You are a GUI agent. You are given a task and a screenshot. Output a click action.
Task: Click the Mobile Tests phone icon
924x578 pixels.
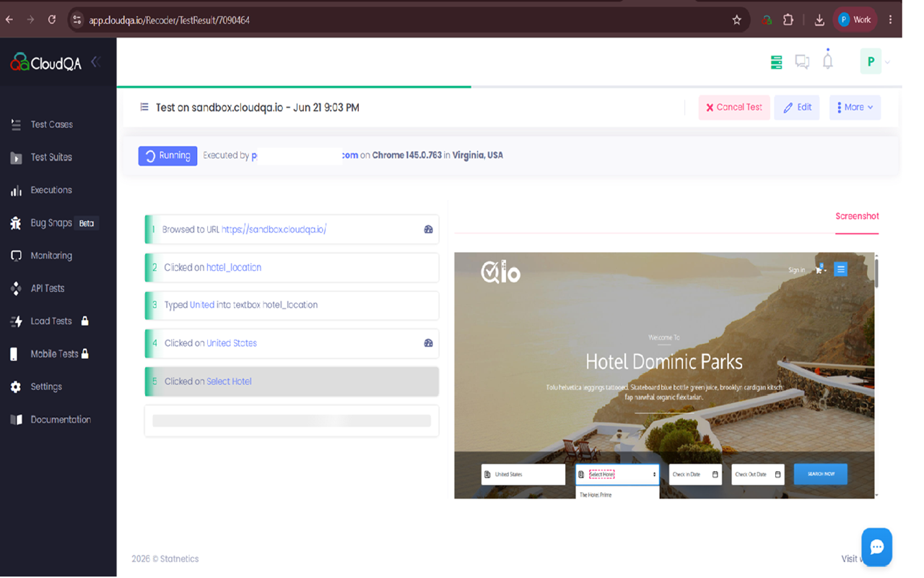pyautogui.click(x=14, y=354)
